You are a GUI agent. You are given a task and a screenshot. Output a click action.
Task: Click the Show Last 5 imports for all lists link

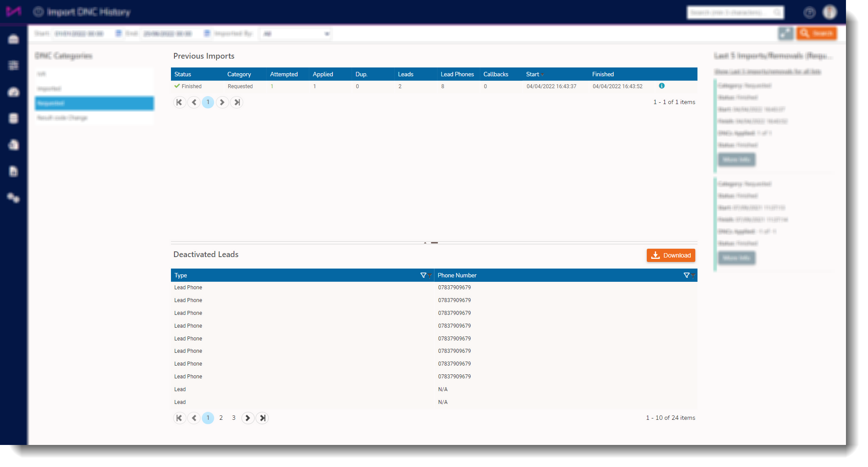pyautogui.click(x=768, y=71)
